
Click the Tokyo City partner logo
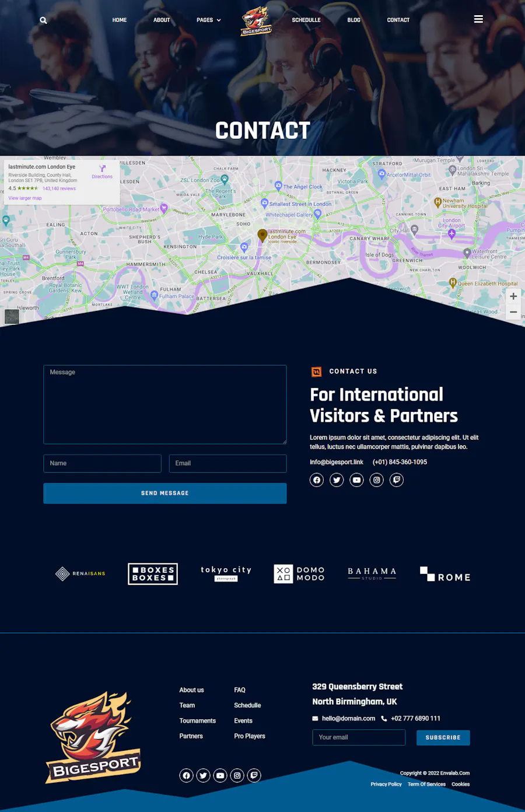tap(226, 573)
